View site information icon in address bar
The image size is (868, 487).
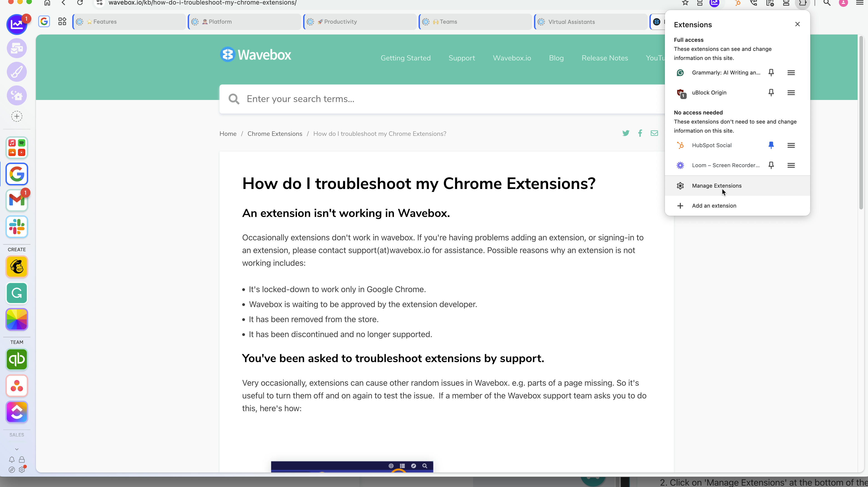pyautogui.click(x=99, y=3)
